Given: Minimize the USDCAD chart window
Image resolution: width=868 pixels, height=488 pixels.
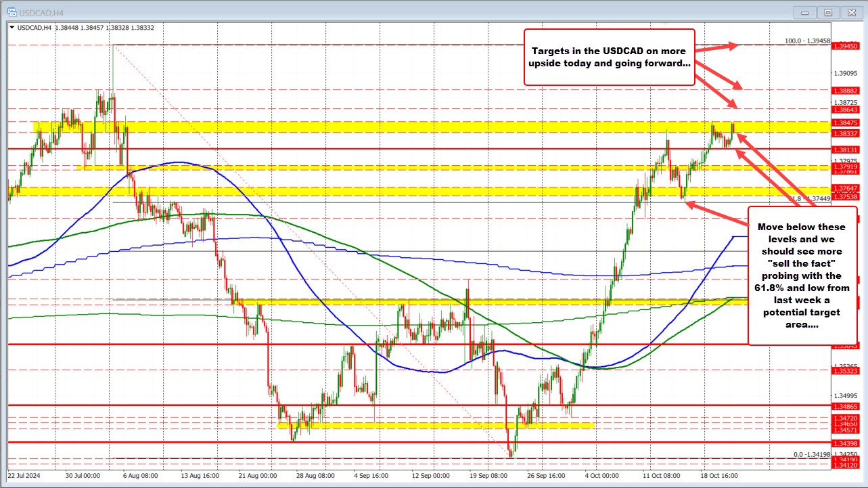Looking at the screenshot, I should click(804, 12).
